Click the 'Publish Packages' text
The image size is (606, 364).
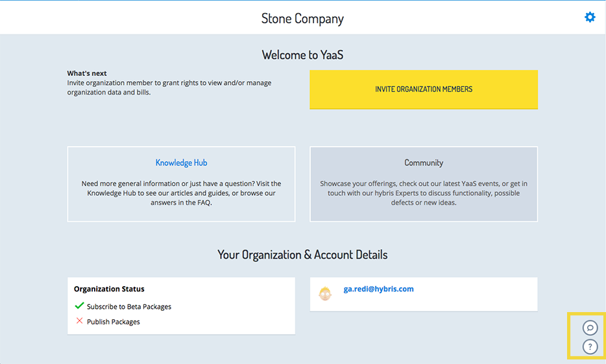click(114, 321)
